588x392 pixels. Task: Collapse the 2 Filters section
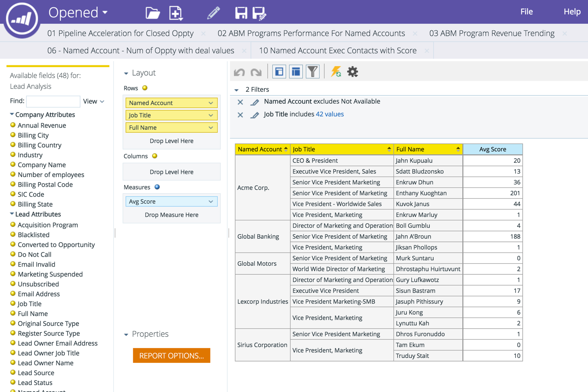tap(237, 90)
